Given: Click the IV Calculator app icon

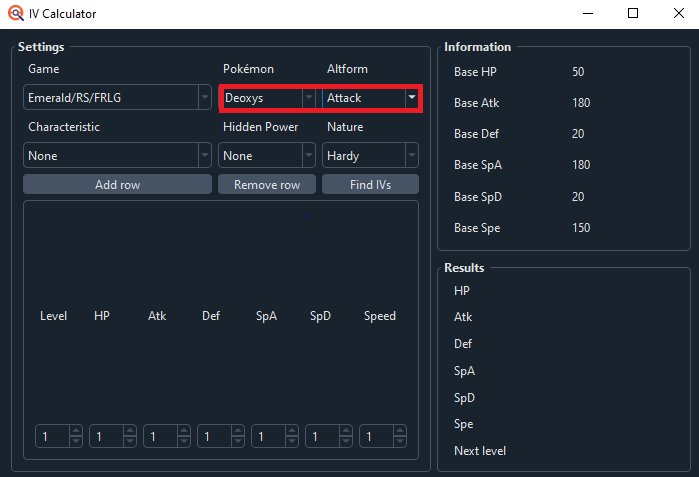Looking at the screenshot, I should [16, 13].
